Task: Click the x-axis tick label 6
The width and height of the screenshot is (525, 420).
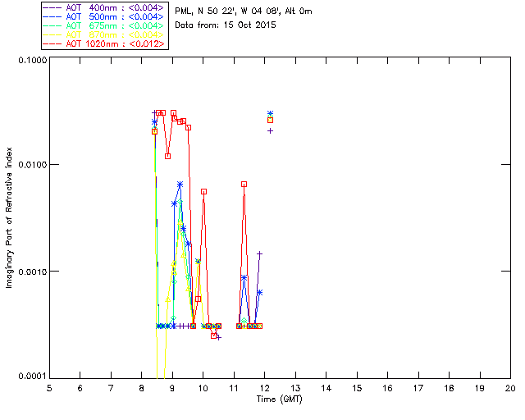Action: pyautogui.click(x=80, y=388)
